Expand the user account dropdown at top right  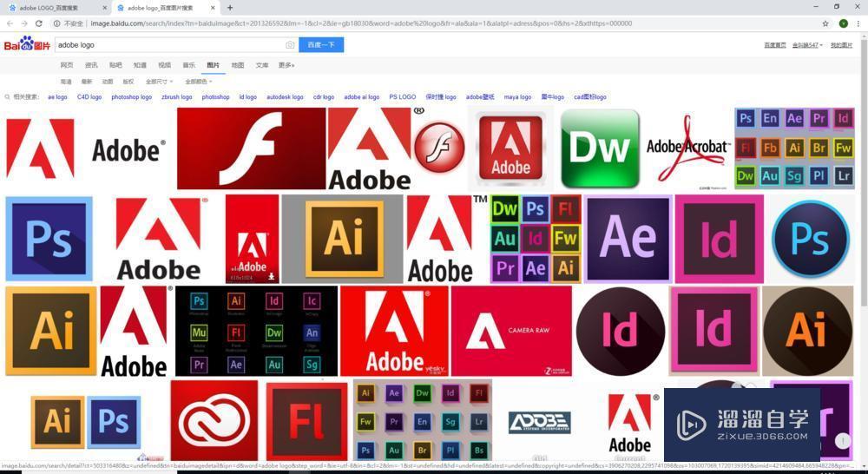[x=807, y=45]
